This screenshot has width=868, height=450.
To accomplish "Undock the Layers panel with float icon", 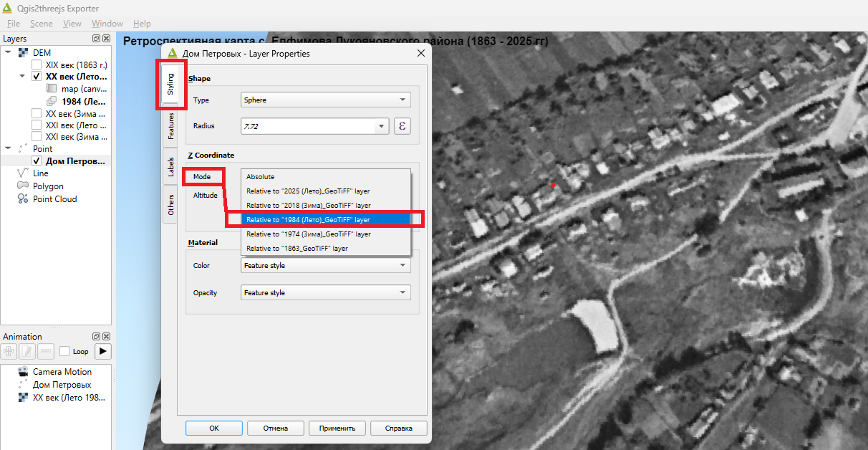I will [97, 39].
